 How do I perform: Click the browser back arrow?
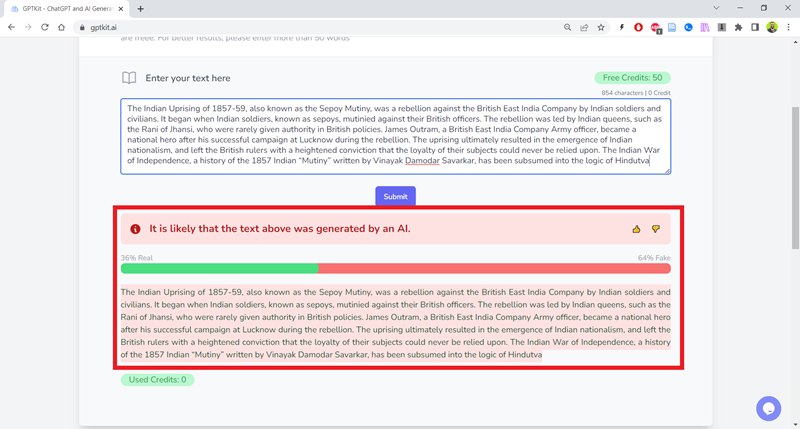(x=11, y=28)
